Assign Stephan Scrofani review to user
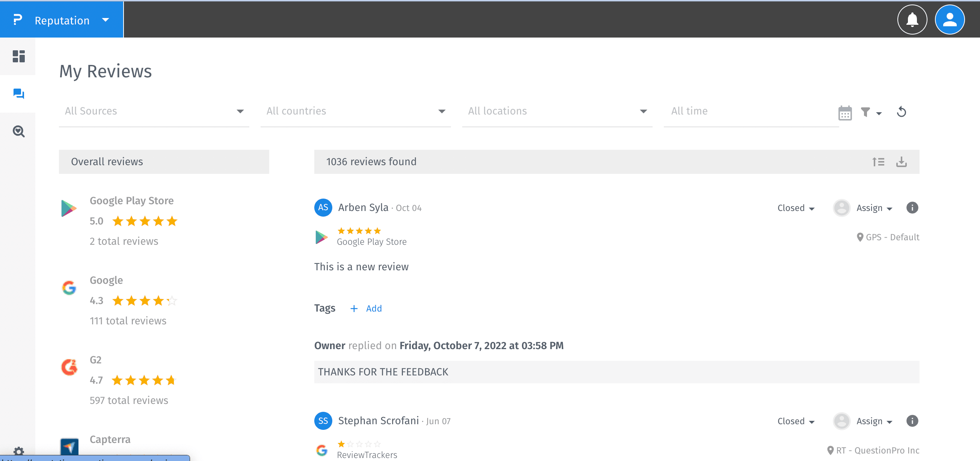 pos(874,421)
